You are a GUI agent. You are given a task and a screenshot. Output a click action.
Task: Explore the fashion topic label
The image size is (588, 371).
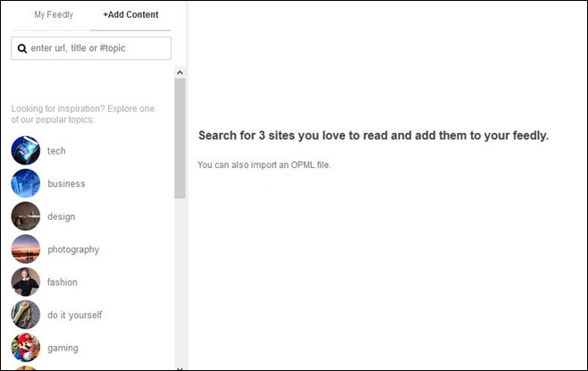click(x=63, y=282)
